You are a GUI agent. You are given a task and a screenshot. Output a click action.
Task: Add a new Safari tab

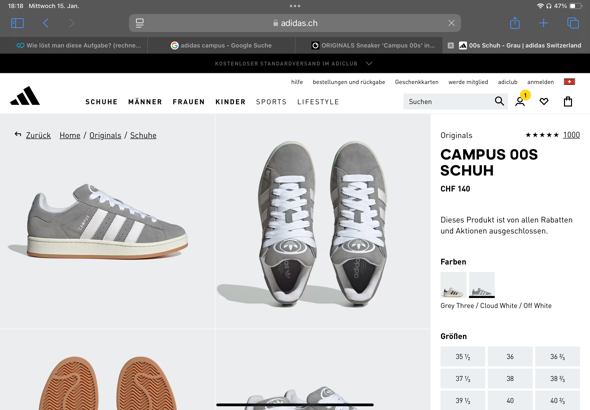pos(543,23)
